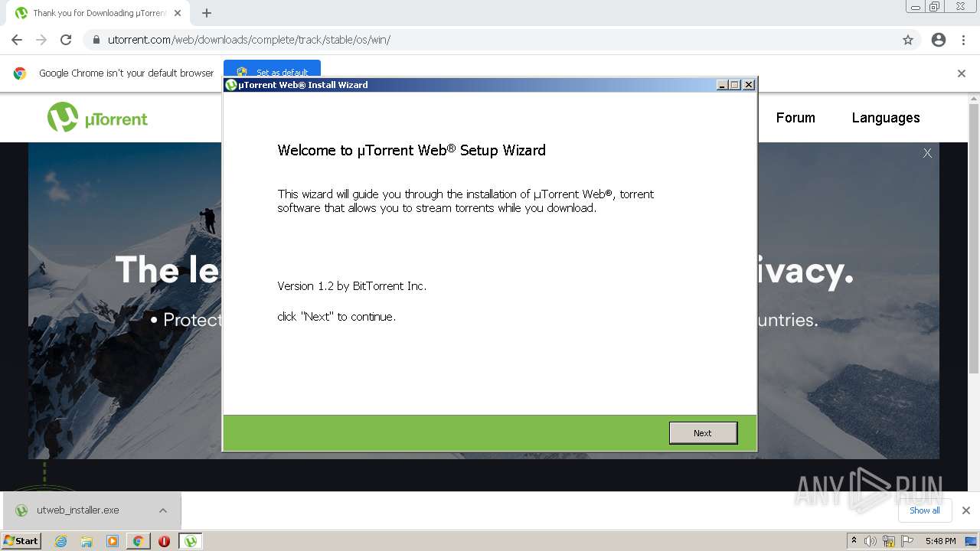Click the red Opera taskbar icon

pyautogui.click(x=164, y=541)
